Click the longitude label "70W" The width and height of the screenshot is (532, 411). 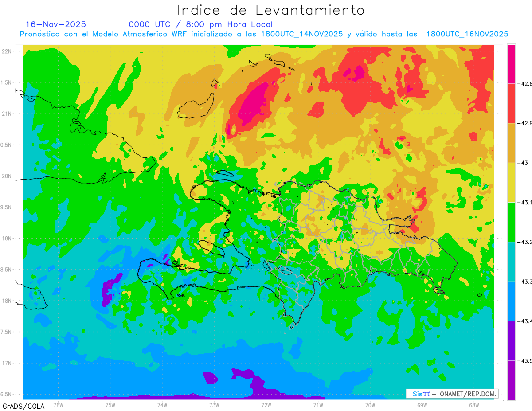point(370,404)
